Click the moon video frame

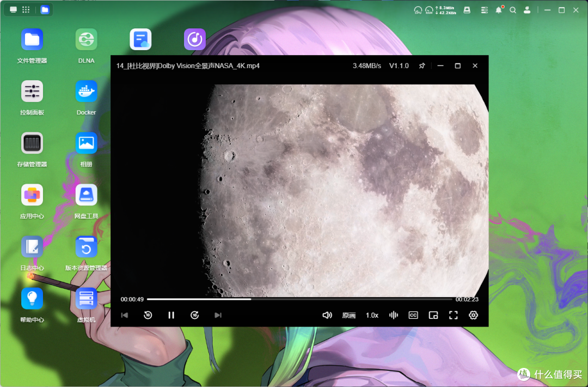(299, 191)
